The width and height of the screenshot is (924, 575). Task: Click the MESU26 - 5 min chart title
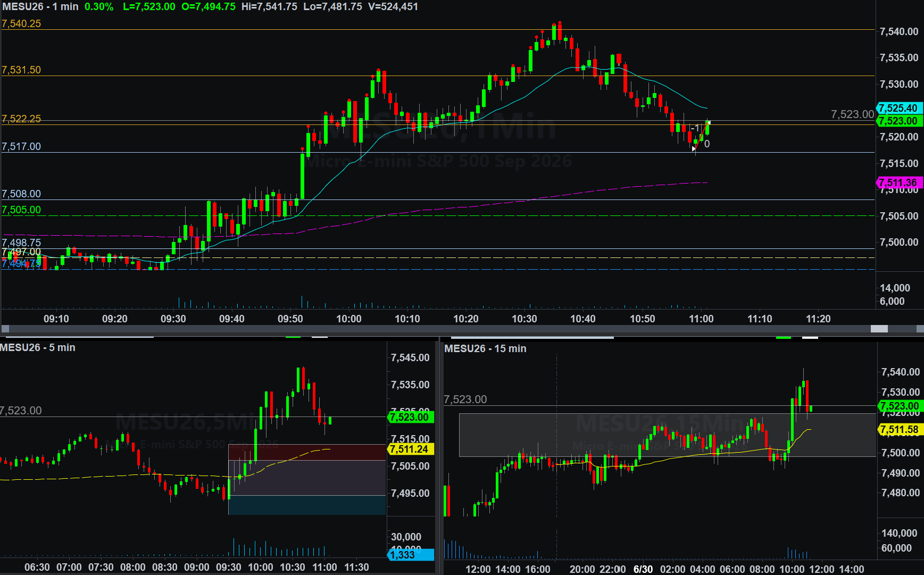click(38, 347)
